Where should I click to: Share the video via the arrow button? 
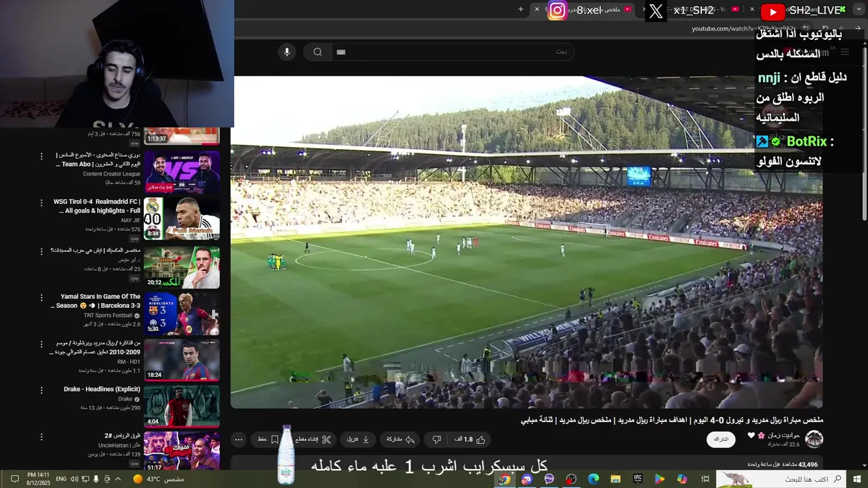click(401, 440)
